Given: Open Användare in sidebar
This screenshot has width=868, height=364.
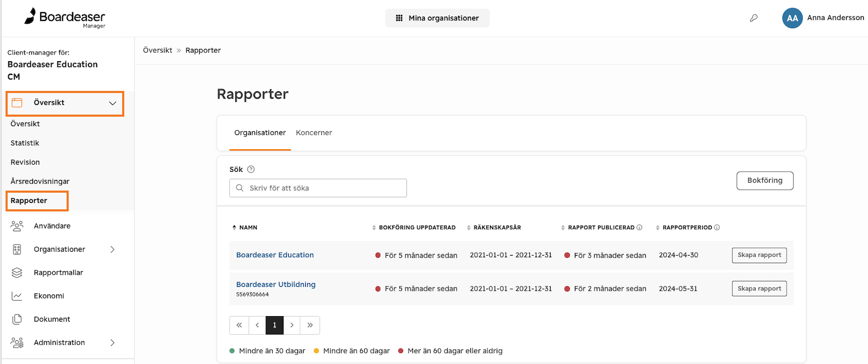Looking at the screenshot, I should [x=52, y=226].
